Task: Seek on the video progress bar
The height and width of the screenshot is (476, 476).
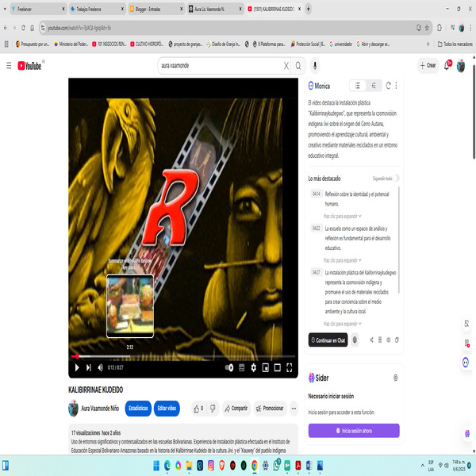Action: point(183,356)
